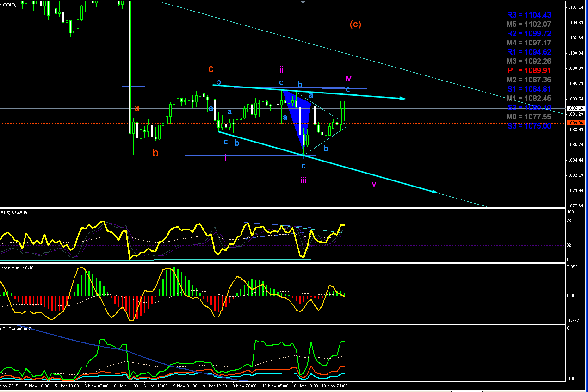The width and height of the screenshot is (588, 392).
Task: Select the magenta v wave label
Action: pos(374,184)
